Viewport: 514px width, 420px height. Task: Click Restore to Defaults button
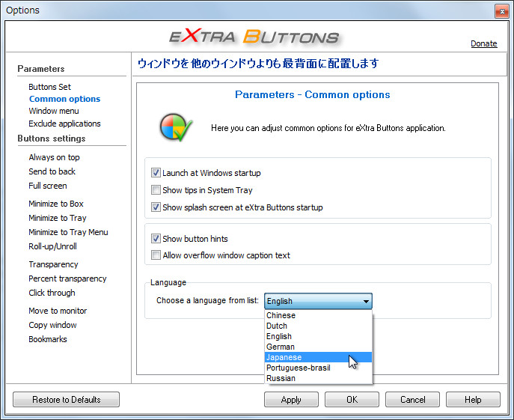coord(67,399)
